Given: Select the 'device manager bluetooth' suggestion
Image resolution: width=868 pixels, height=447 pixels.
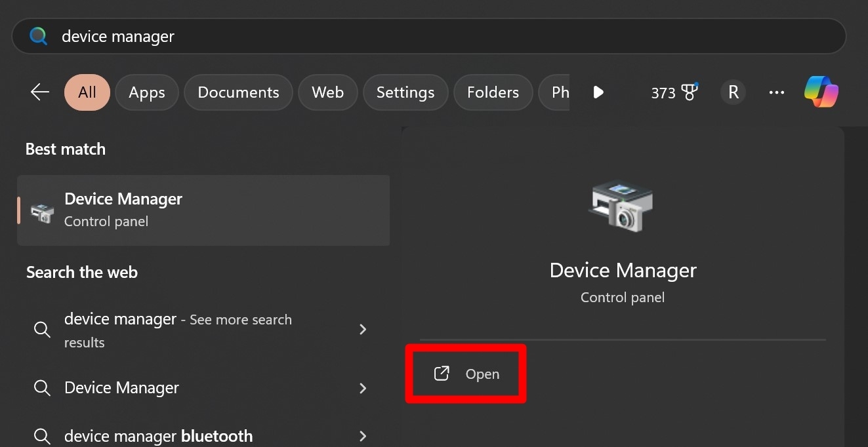Looking at the screenshot, I should click(x=203, y=435).
